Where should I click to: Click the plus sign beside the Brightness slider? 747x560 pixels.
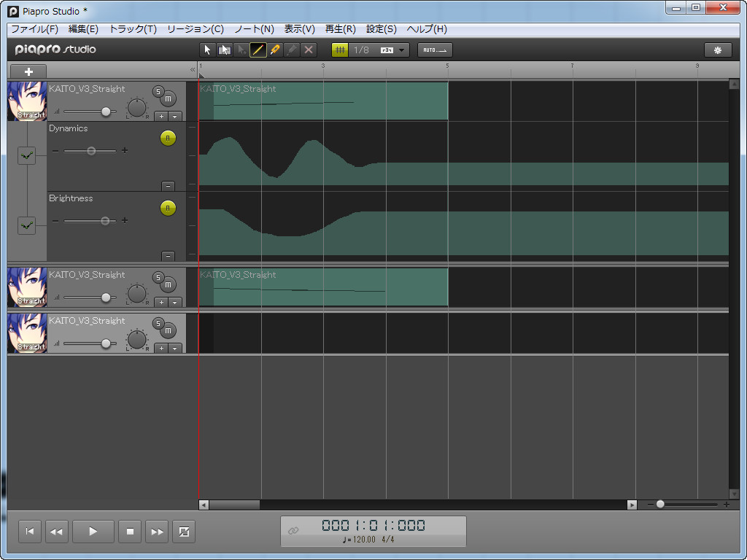(125, 220)
